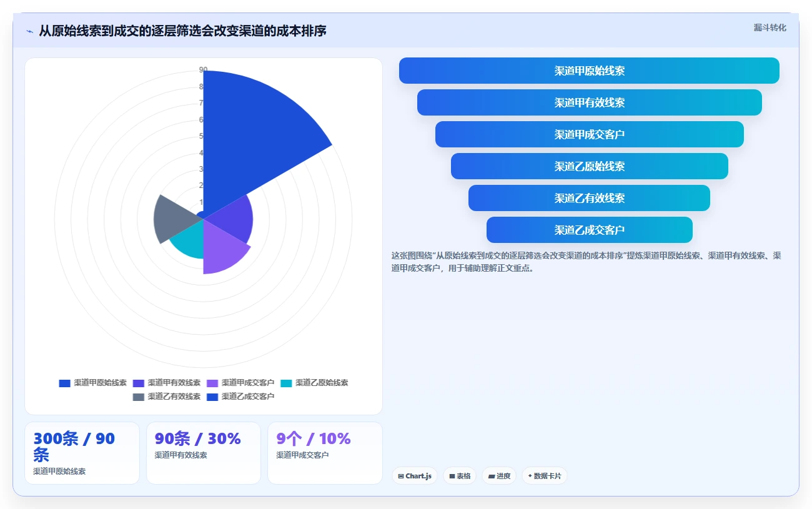812x509 pixels.
Task: Open the 300条 / 90条 data card
Action: (x=82, y=453)
